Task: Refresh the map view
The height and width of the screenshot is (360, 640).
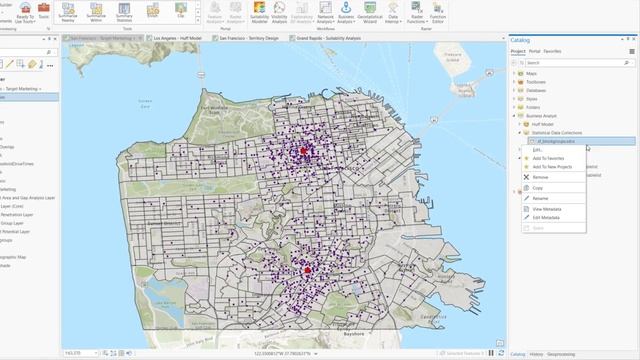Action: coord(501,353)
